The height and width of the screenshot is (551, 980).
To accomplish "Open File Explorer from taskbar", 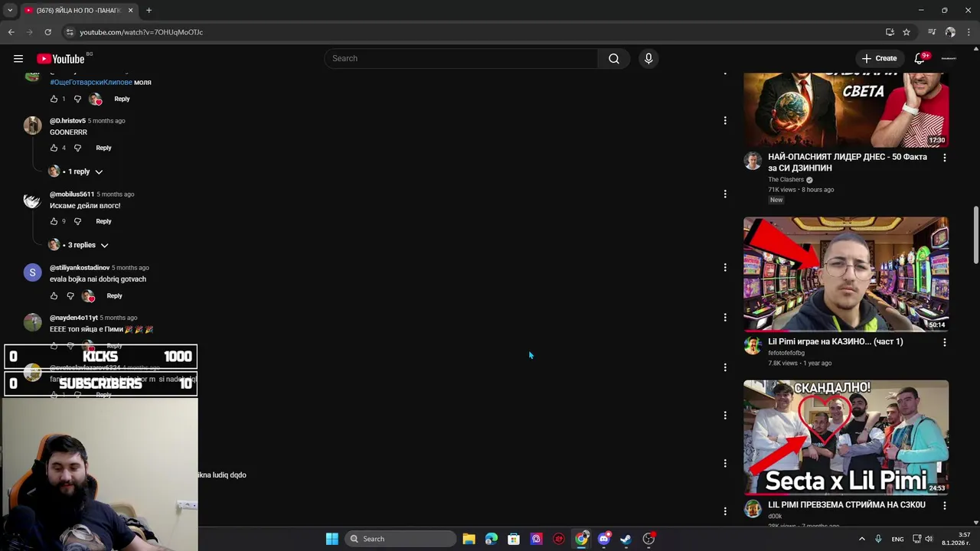I will tap(469, 539).
